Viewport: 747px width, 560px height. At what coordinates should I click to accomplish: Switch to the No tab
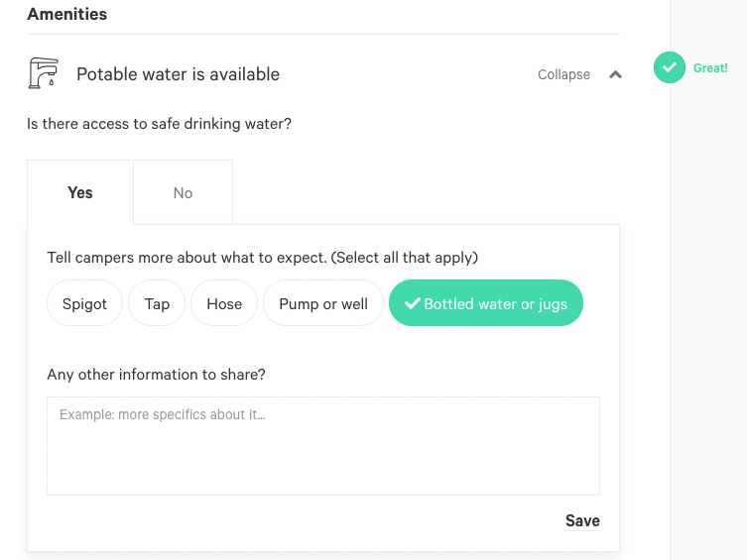point(183,192)
